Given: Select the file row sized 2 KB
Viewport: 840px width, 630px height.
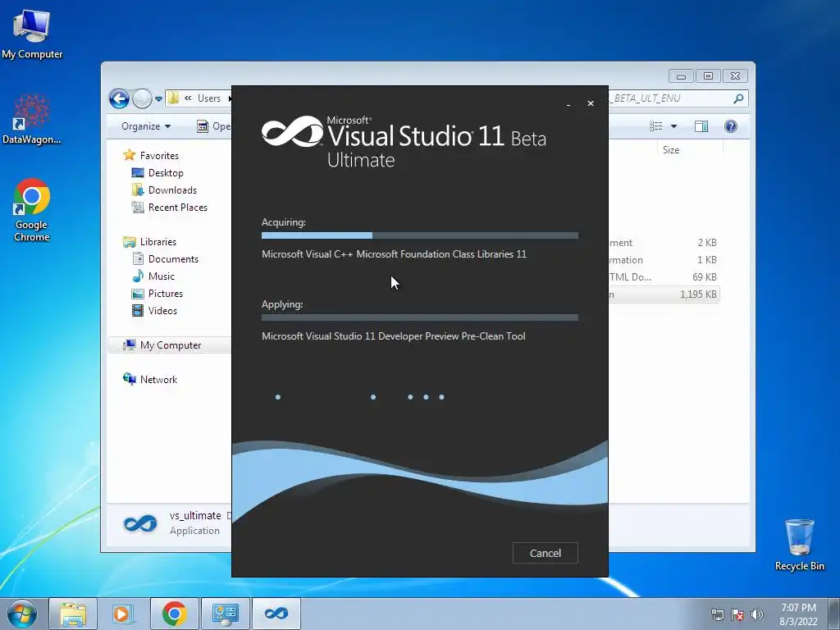Looking at the screenshot, I should coord(663,243).
